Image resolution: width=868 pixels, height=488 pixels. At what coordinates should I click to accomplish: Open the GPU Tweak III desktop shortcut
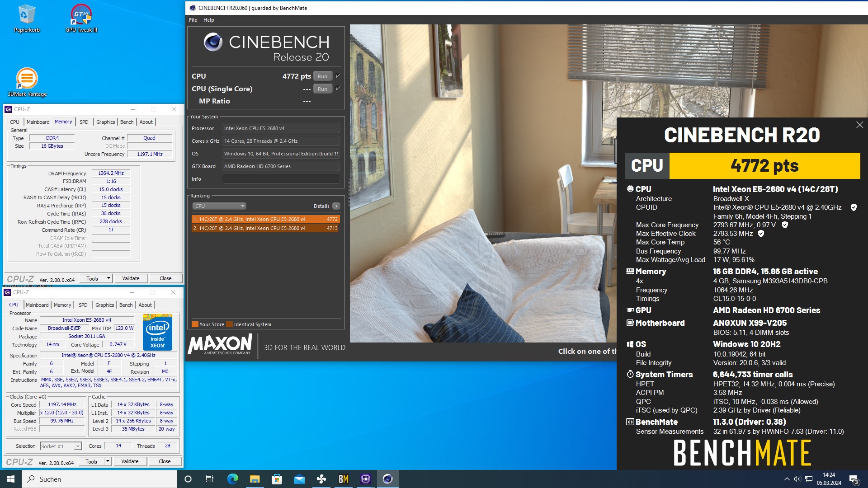[x=81, y=19]
